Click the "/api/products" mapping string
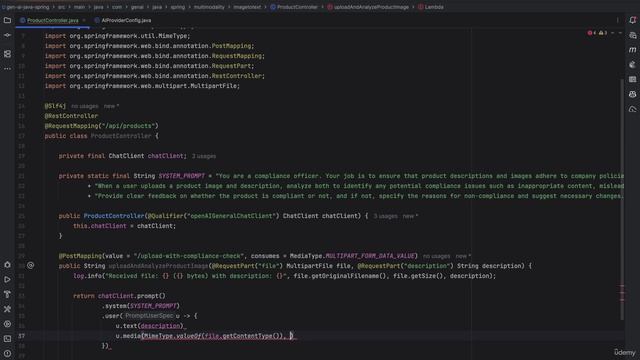 pos(128,126)
